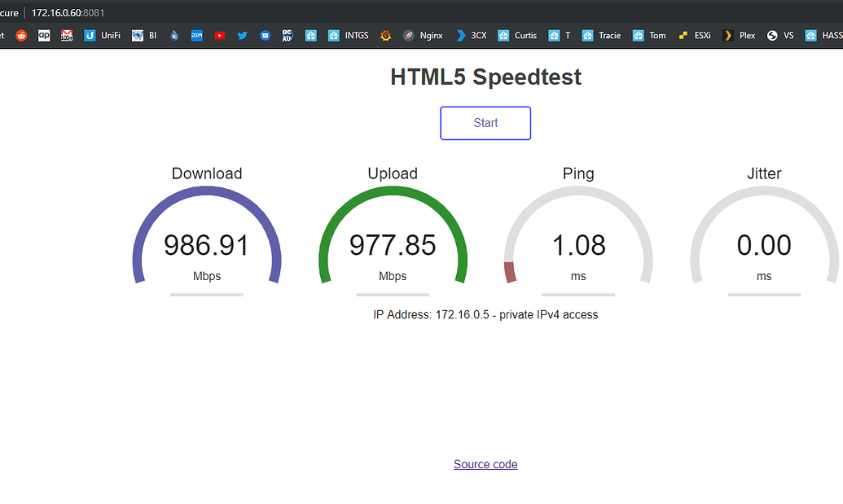Open the Twitter bookmark
This screenshot has height=504, width=843.
point(241,35)
